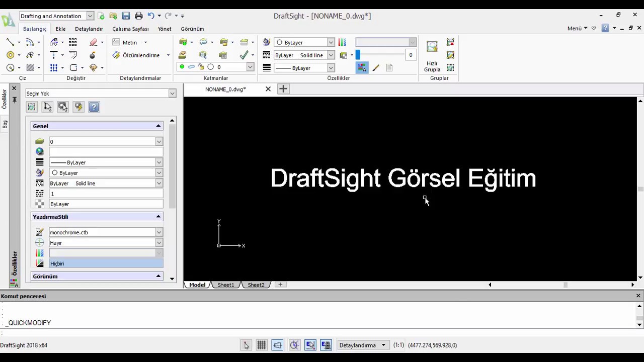
Task: Click the layer magnifier preview icon
Action: (203, 55)
